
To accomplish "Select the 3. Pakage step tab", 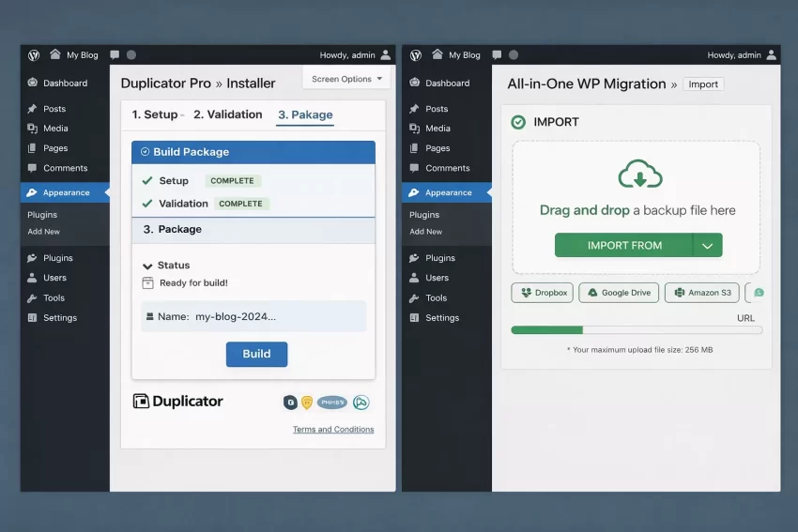I will (x=305, y=115).
